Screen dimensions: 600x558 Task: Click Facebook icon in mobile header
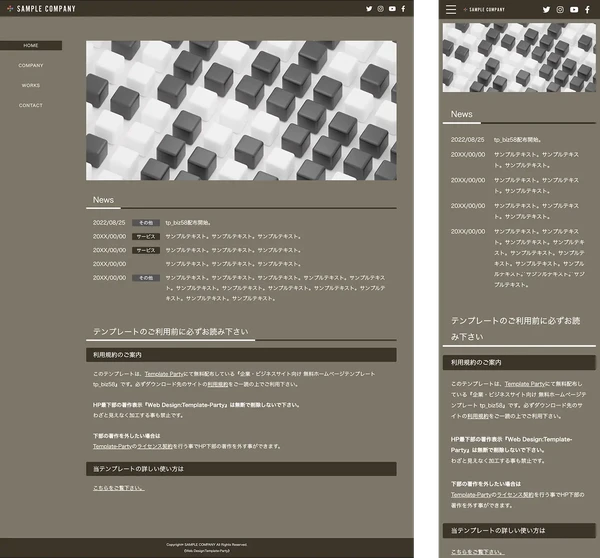[x=587, y=9]
